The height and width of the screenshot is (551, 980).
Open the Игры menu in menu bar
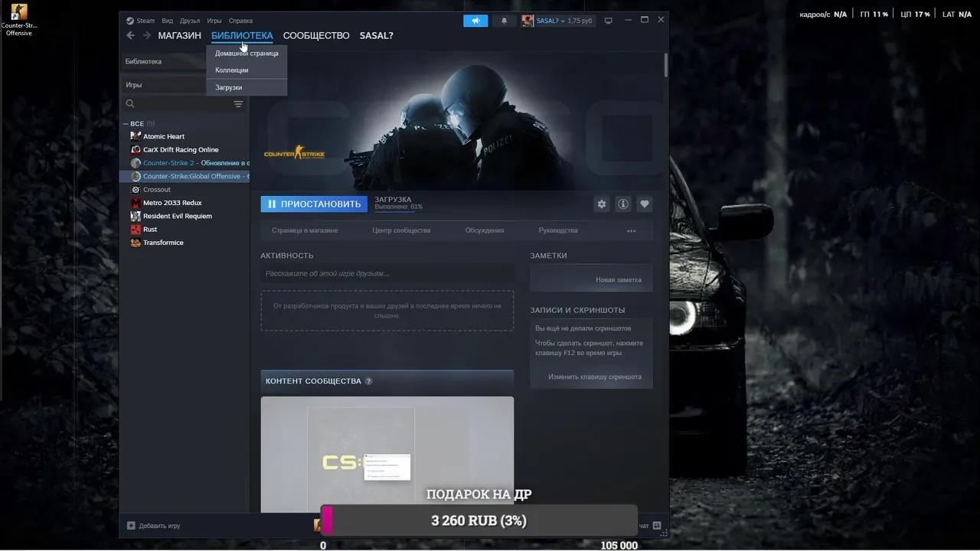tap(214, 21)
